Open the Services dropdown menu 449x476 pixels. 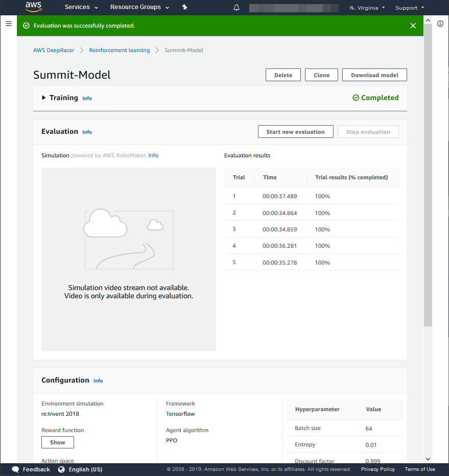pos(81,7)
